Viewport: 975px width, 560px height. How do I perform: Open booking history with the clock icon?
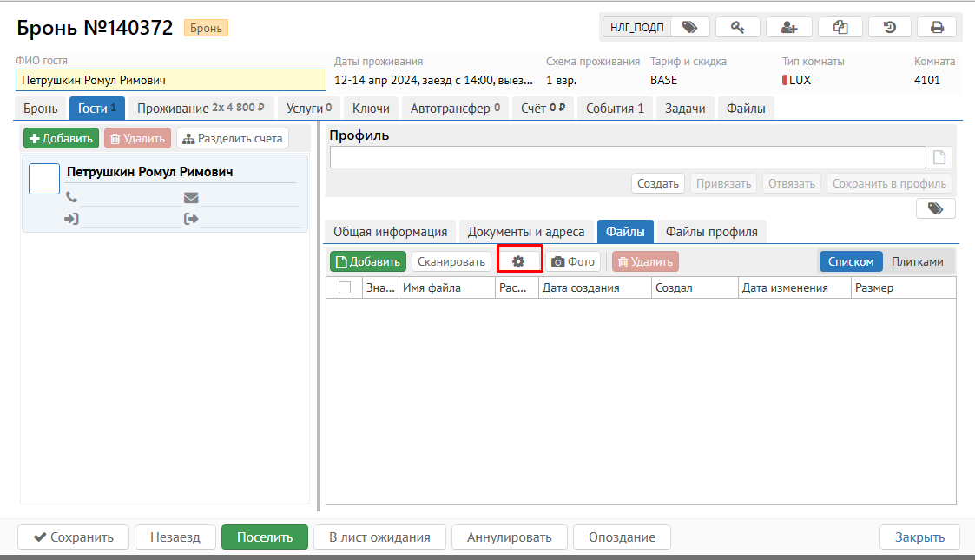click(x=890, y=27)
